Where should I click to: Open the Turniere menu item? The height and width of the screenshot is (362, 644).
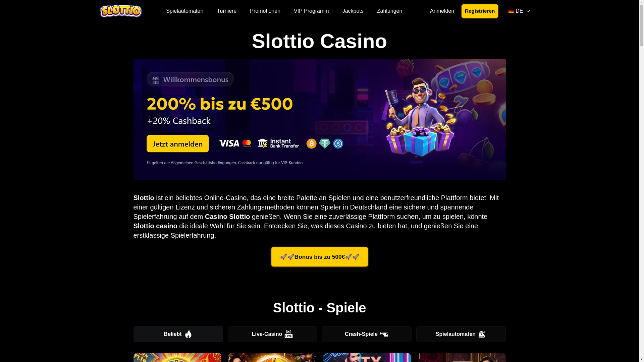(226, 11)
